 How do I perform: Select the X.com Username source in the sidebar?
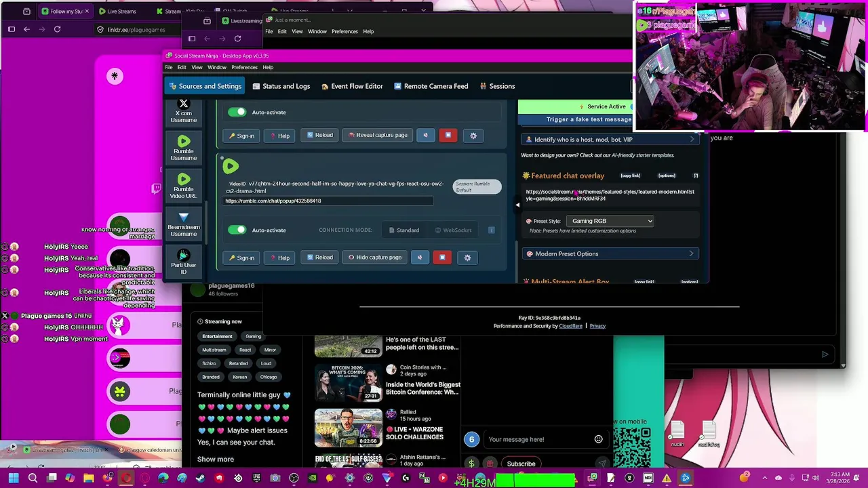183,113
